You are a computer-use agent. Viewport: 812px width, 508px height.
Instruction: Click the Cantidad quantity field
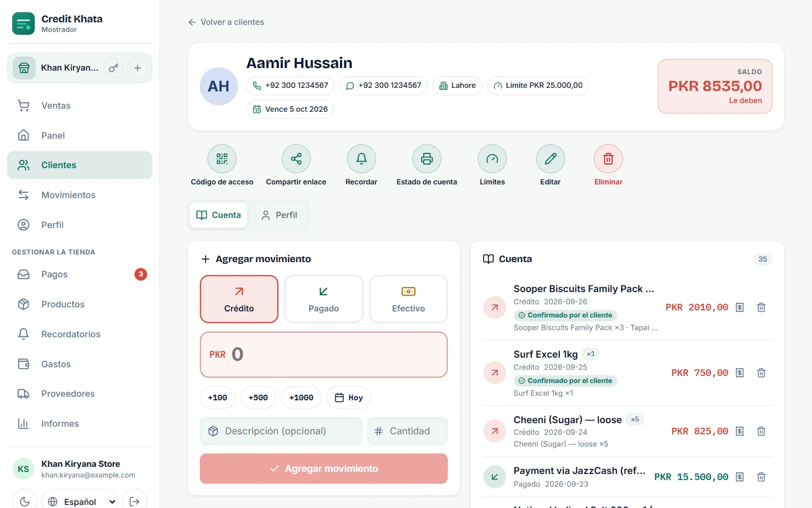coord(408,431)
